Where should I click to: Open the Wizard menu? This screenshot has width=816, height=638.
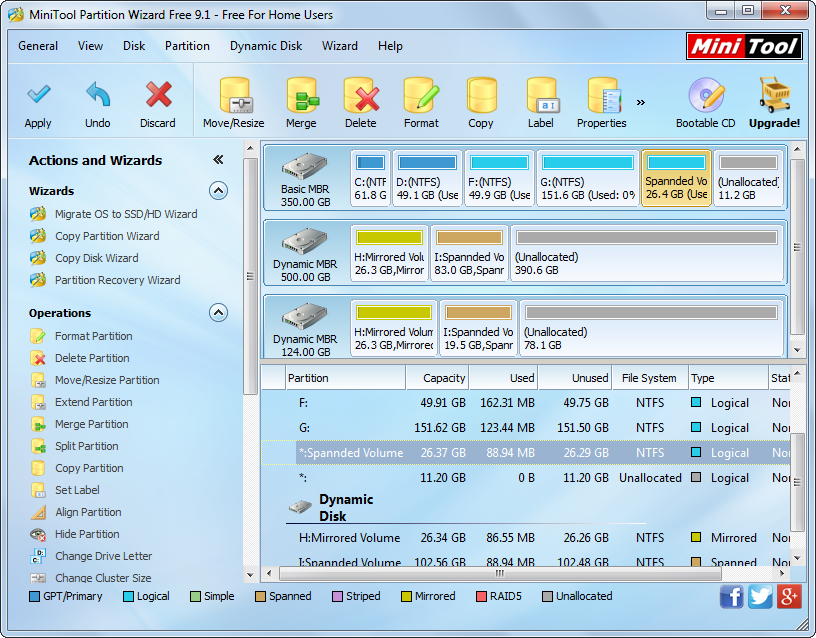pyautogui.click(x=340, y=46)
